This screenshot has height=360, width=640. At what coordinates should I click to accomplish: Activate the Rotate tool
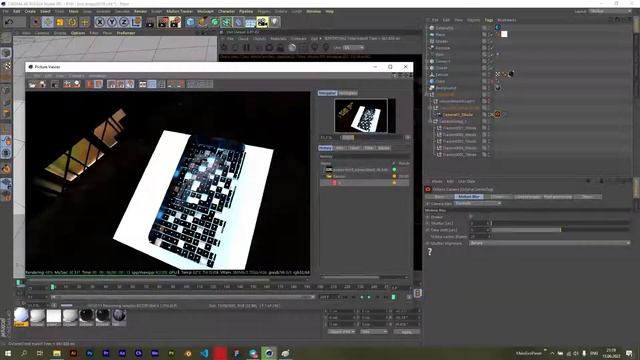pos(72,22)
